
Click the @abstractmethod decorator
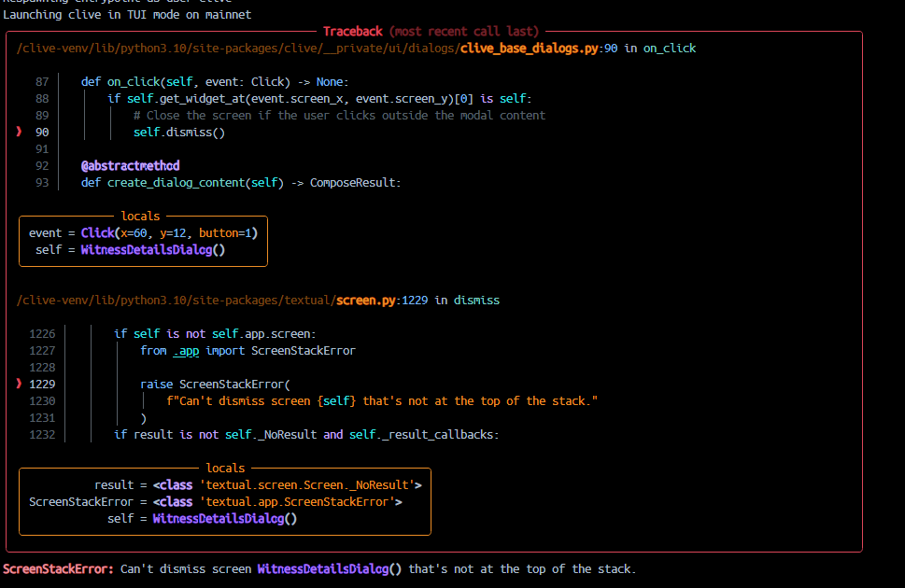pos(130,166)
